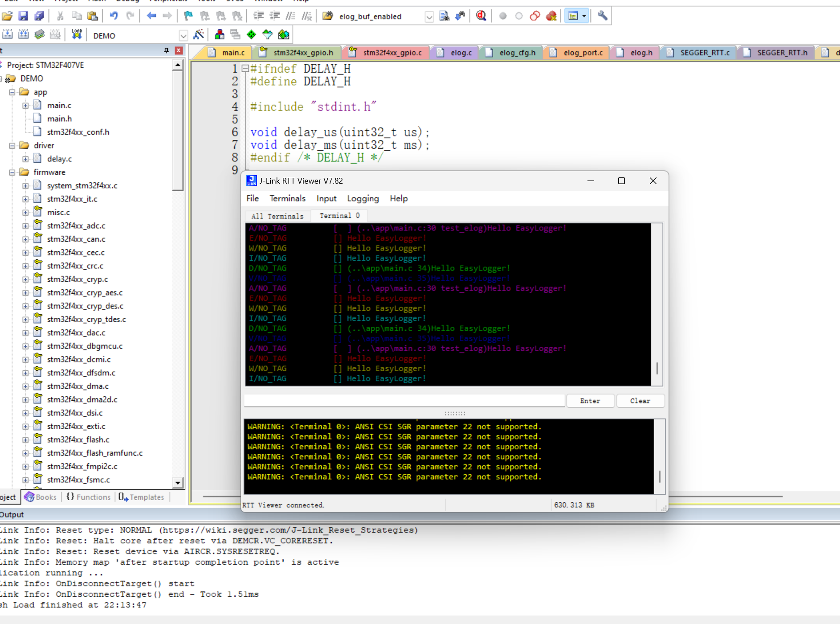Switch to the SEGGER_RTT.c editor tab
This screenshot has width=840, height=624.
point(698,53)
